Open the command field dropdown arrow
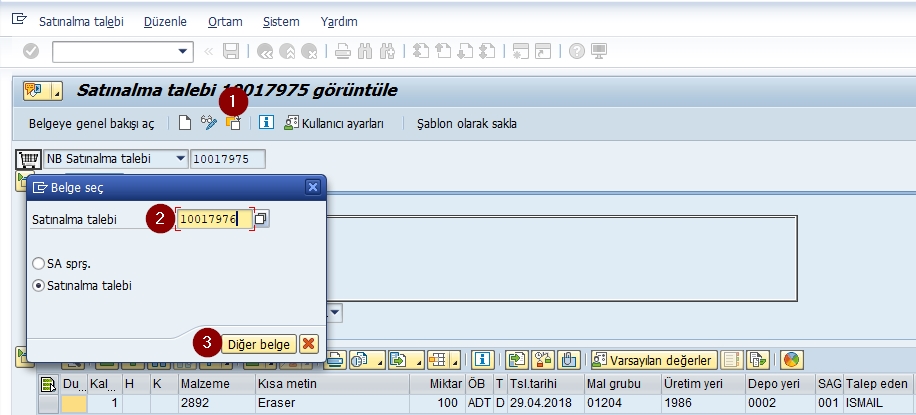Screen dimensions: 916x415 pyautogui.click(x=183, y=51)
